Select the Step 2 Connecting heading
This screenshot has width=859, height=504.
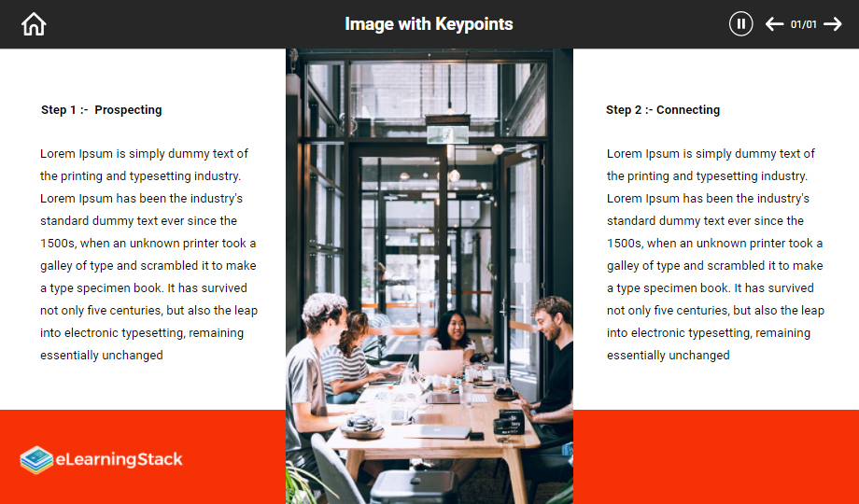(x=663, y=109)
